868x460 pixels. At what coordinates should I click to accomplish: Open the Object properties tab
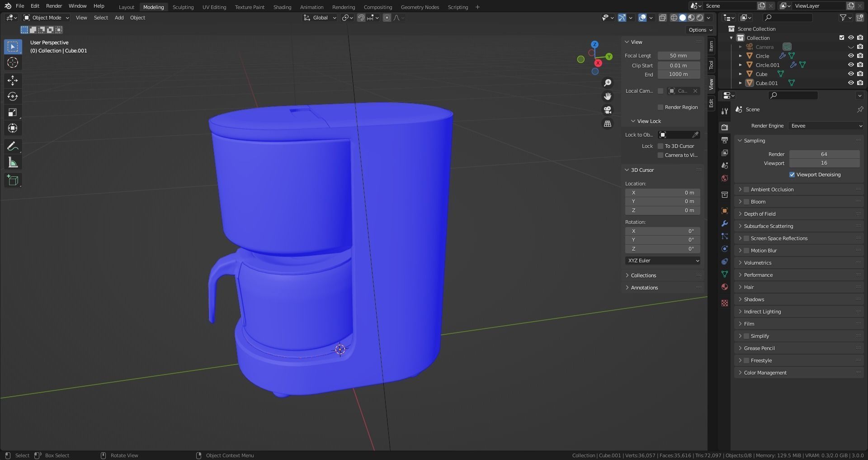pyautogui.click(x=725, y=211)
